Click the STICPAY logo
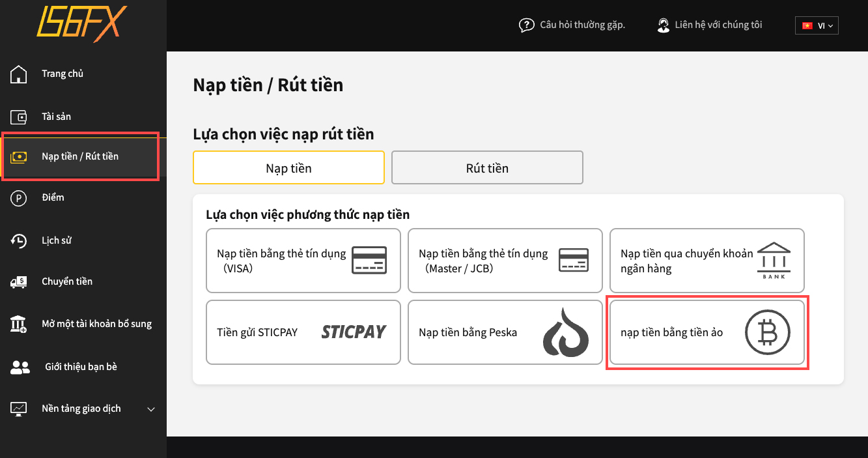The width and height of the screenshot is (868, 458). [354, 332]
